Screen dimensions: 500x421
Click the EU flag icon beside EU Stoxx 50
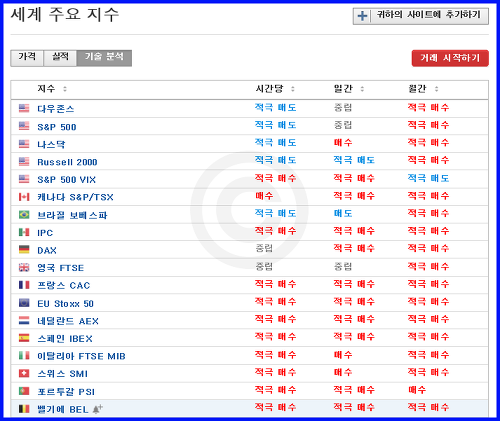[x=24, y=303]
